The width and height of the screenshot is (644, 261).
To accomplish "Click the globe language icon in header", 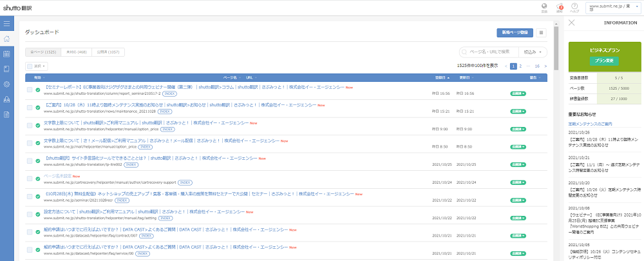I will (544, 7).
